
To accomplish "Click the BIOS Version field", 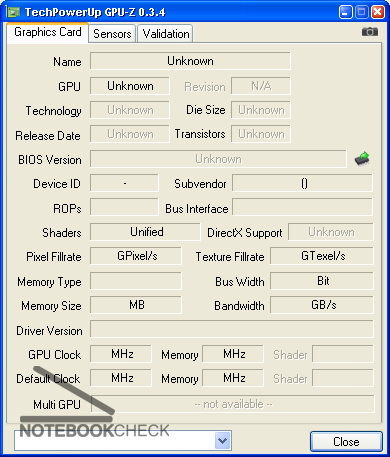I will click(x=218, y=159).
